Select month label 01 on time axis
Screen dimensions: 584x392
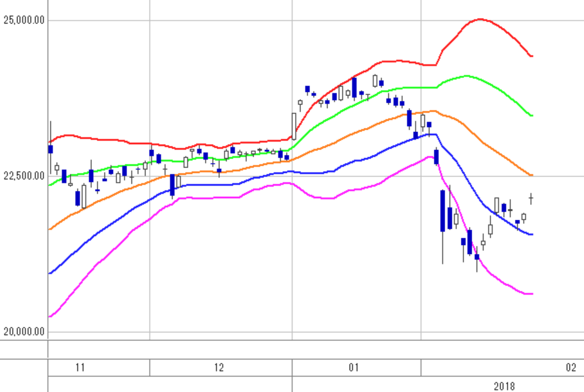[354, 368]
